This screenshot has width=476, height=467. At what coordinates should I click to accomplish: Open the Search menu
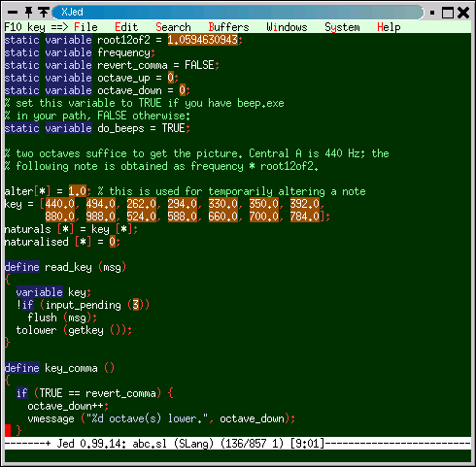point(173,27)
